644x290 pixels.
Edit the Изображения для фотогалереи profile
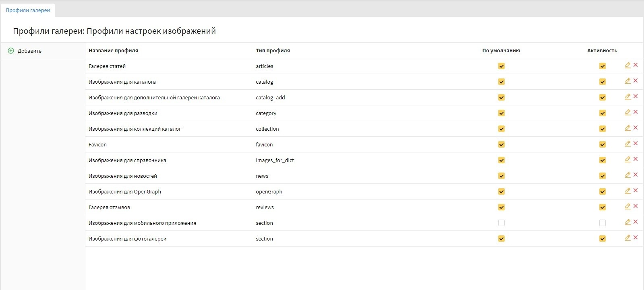pos(627,238)
